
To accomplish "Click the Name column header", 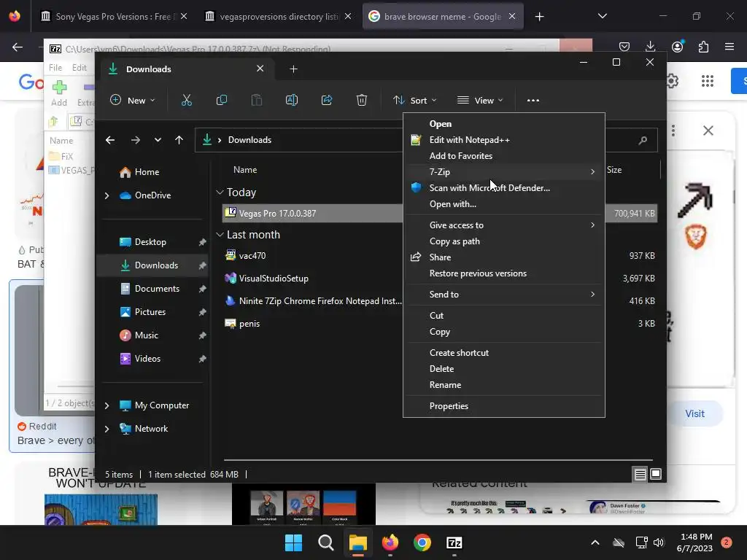I will coord(245,170).
